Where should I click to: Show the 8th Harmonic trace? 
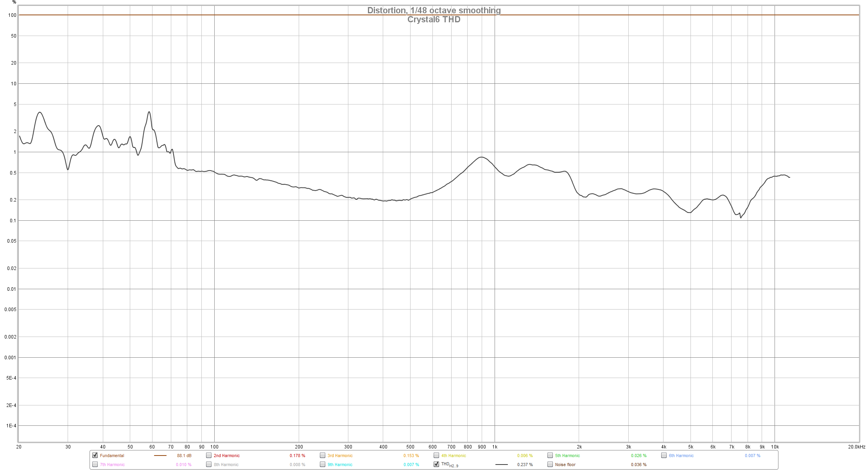click(x=209, y=464)
